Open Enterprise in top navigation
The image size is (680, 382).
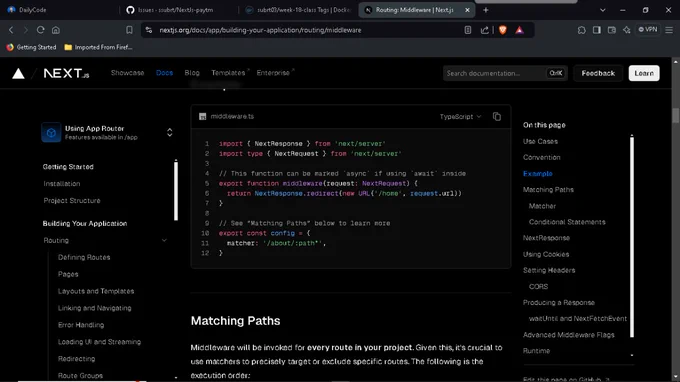pos(273,73)
